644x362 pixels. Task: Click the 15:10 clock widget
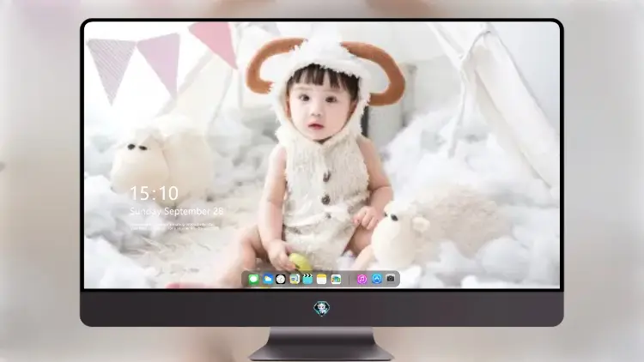pos(155,193)
